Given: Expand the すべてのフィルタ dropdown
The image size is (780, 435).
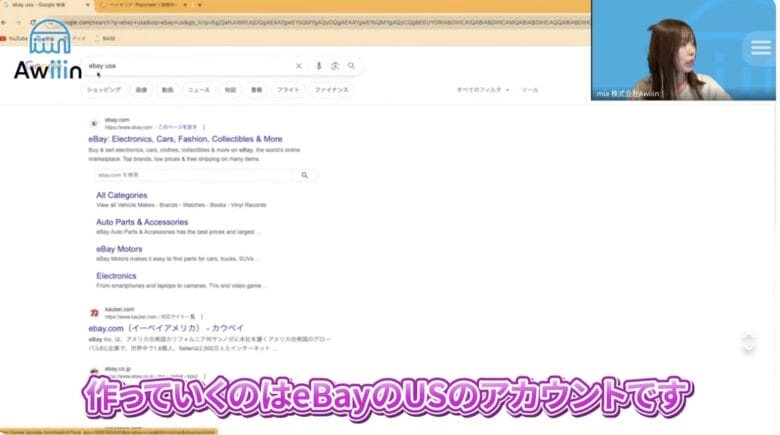Looking at the screenshot, I should click(483, 90).
